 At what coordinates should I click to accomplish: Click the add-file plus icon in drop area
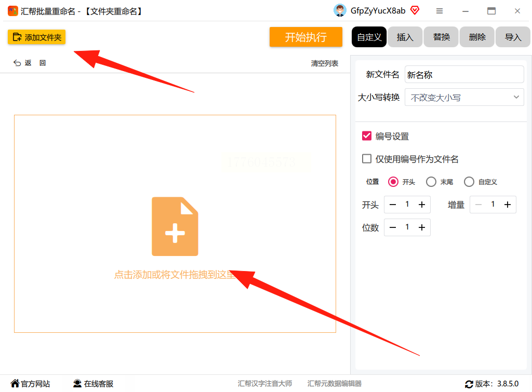tap(175, 226)
